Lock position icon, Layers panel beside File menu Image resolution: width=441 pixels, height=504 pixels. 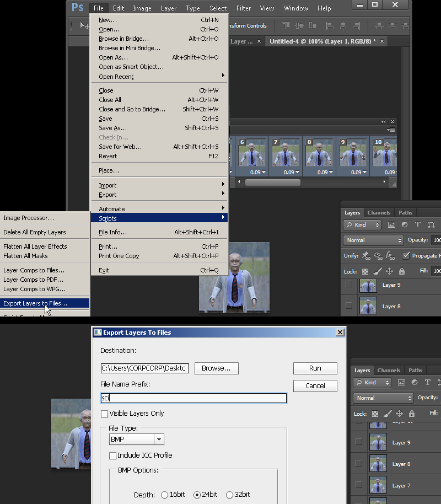tap(389, 271)
